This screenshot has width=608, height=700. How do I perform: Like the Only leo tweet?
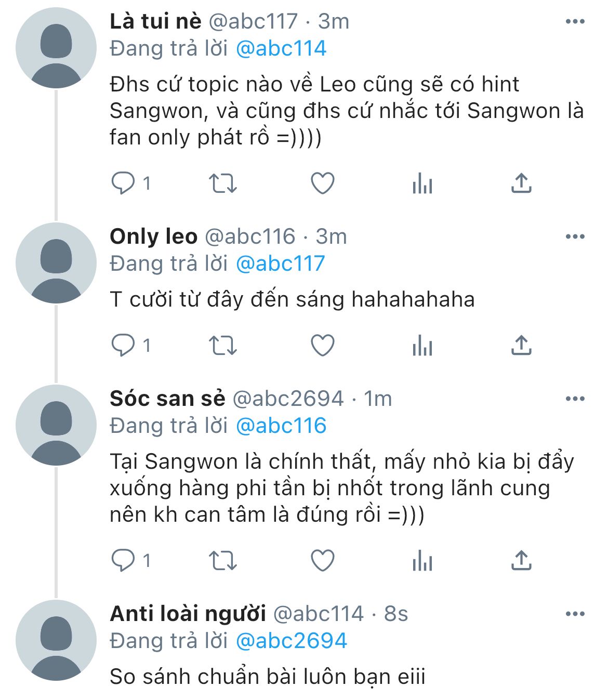[322, 346]
